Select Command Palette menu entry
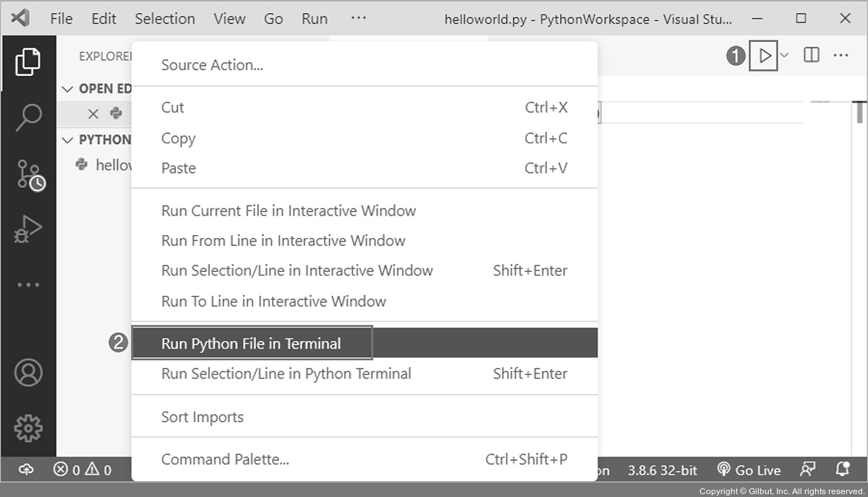868x497 pixels. click(x=225, y=459)
